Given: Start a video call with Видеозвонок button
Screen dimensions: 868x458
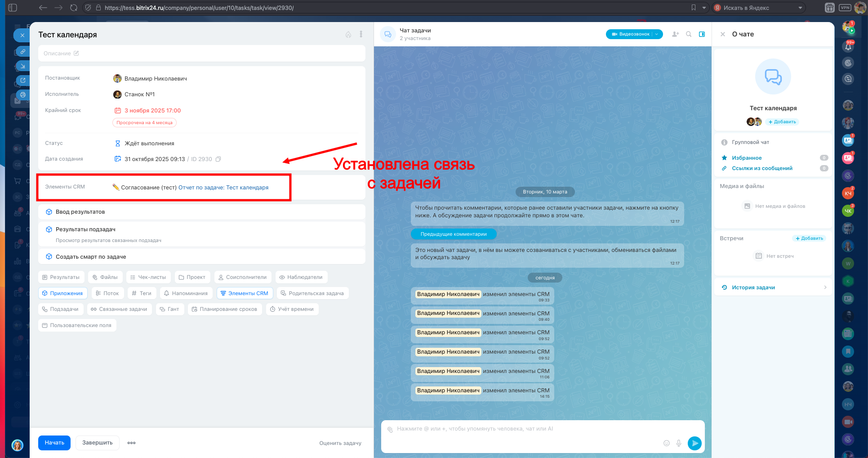Looking at the screenshot, I should 630,34.
